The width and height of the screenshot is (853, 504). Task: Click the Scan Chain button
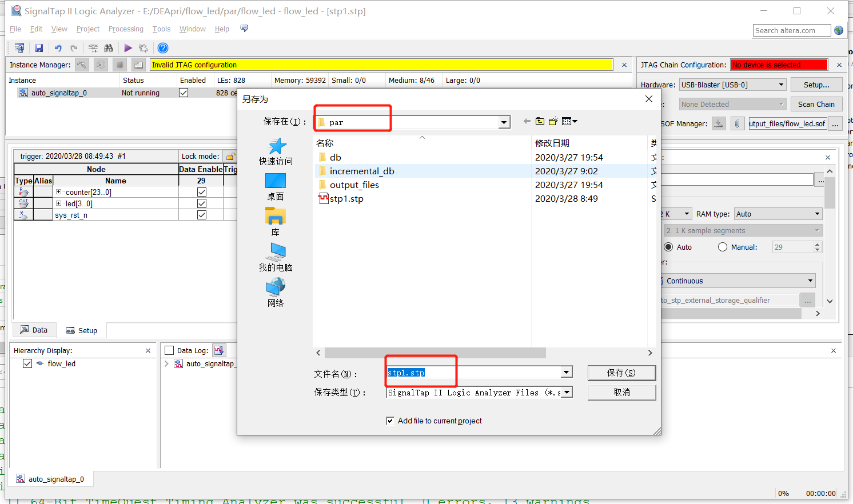coord(816,104)
